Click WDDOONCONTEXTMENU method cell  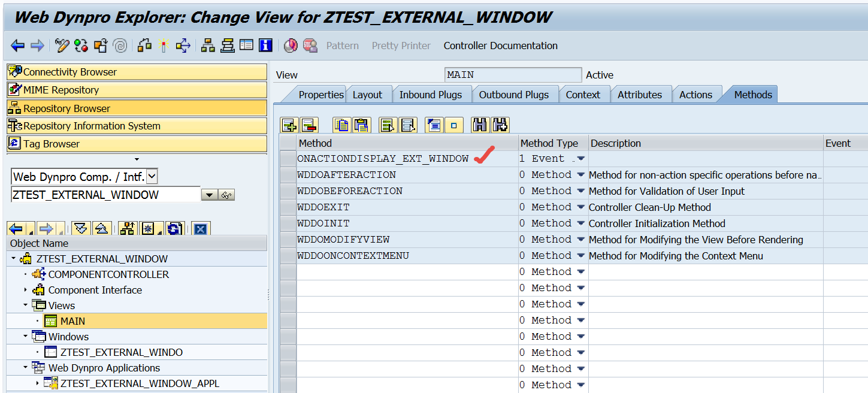[407, 256]
